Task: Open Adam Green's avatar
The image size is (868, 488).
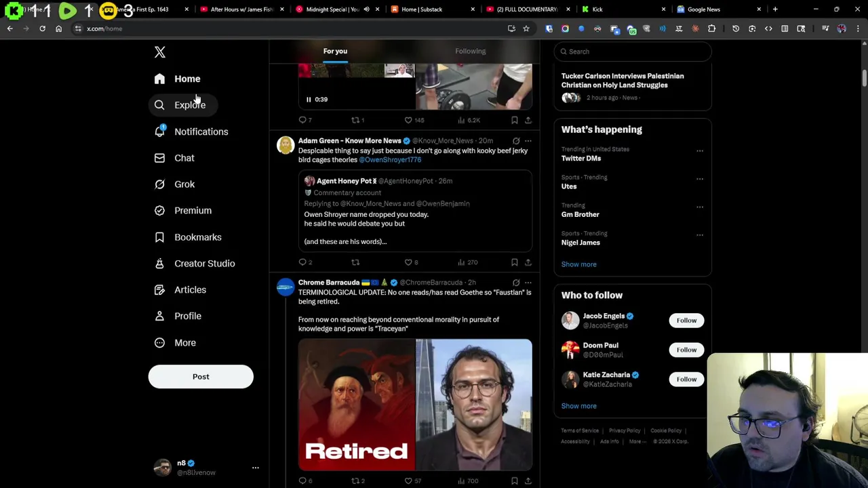Action: click(285, 146)
